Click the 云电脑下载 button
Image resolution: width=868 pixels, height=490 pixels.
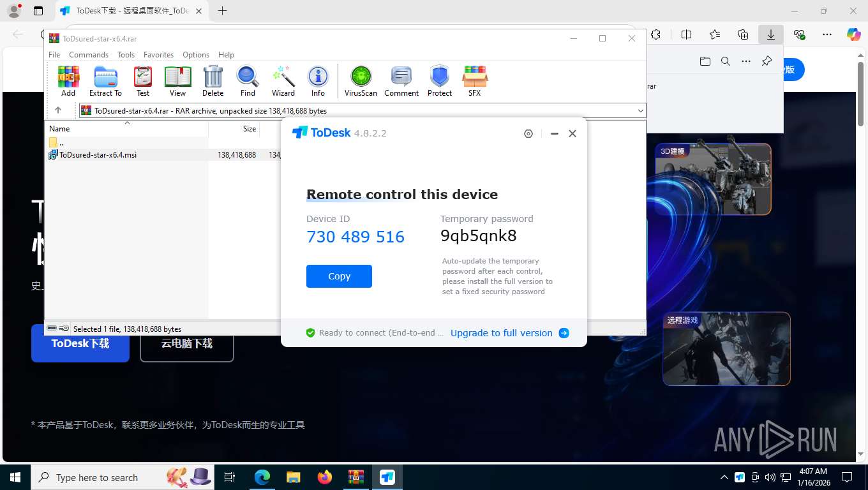187,343
